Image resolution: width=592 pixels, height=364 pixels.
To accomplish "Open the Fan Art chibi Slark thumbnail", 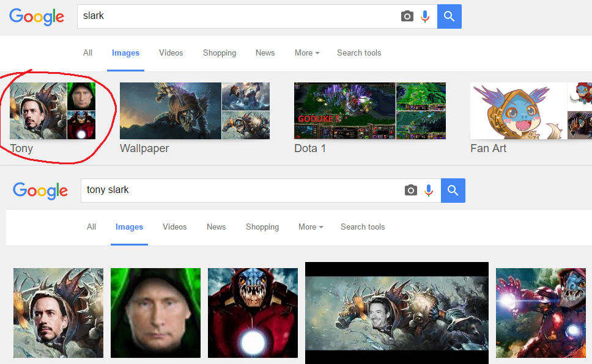I will point(519,111).
